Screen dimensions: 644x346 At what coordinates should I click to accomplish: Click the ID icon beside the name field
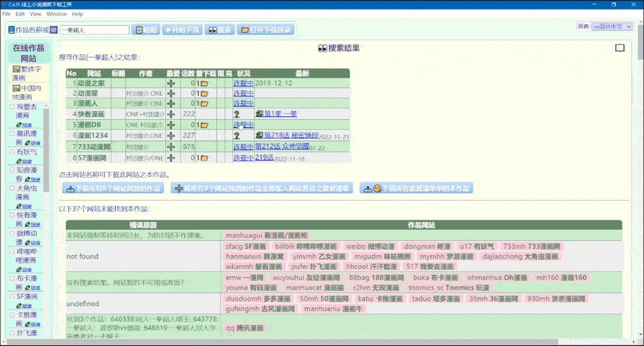54,30
